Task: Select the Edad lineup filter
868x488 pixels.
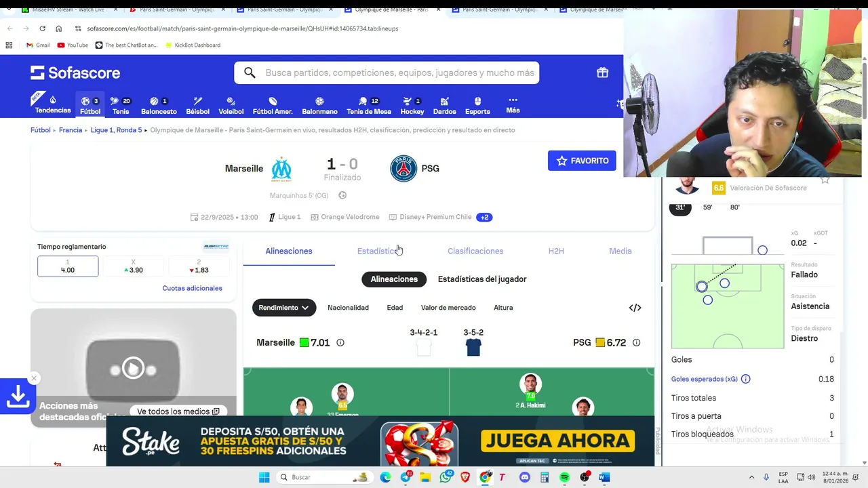Action: coord(395,308)
